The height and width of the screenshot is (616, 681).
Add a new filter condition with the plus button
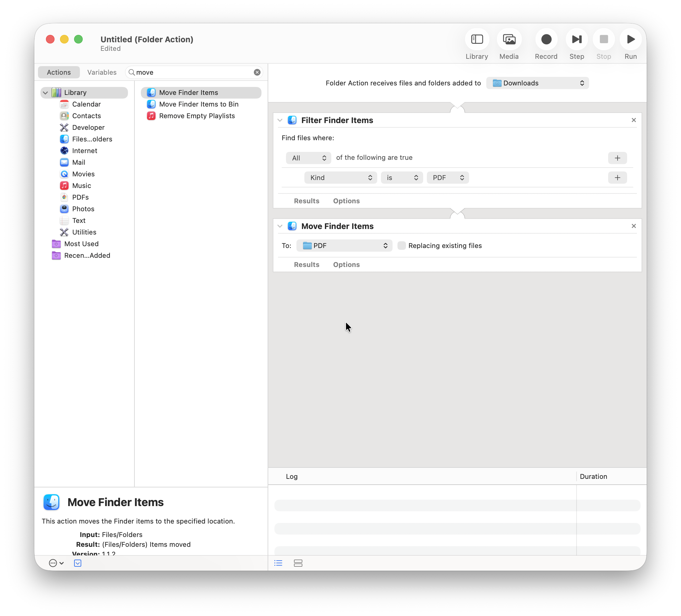(x=618, y=177)
